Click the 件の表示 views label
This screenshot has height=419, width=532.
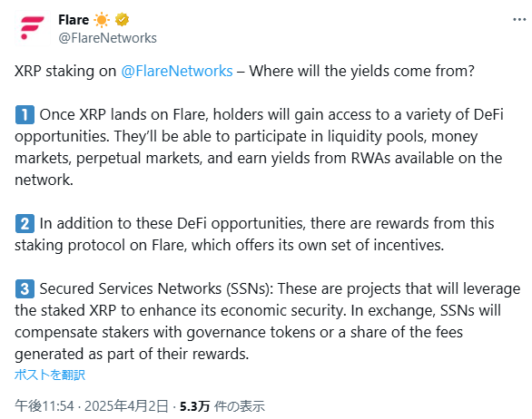pos(240,405)
